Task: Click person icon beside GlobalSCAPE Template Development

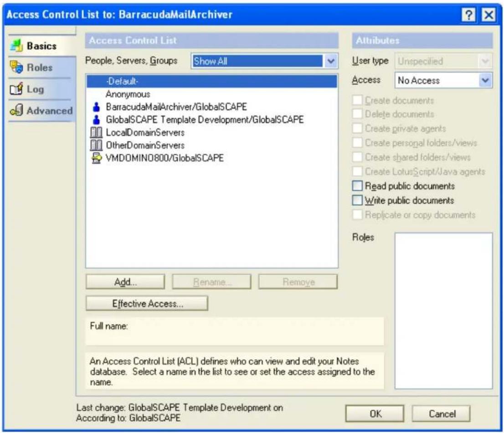Action: pos(96,119)
